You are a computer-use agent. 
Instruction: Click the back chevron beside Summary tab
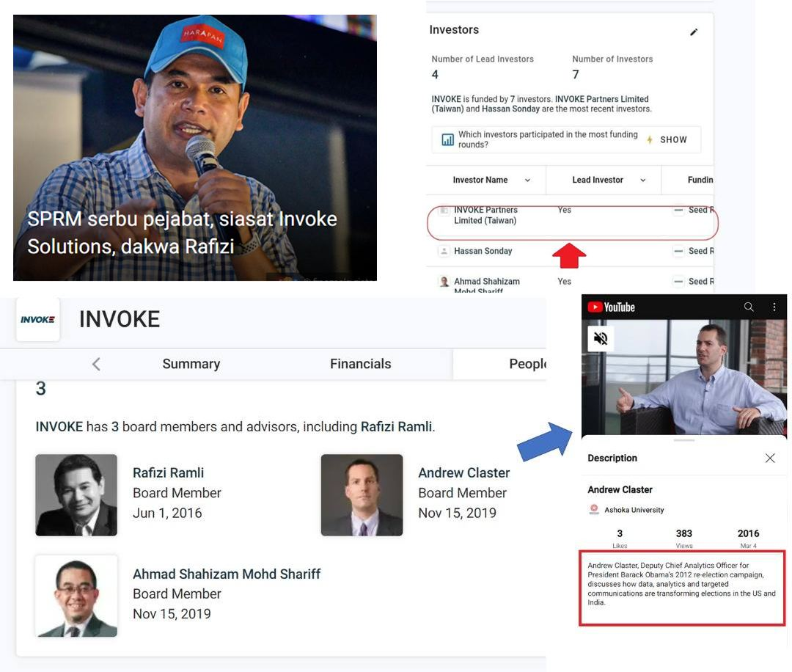[97, 364]
